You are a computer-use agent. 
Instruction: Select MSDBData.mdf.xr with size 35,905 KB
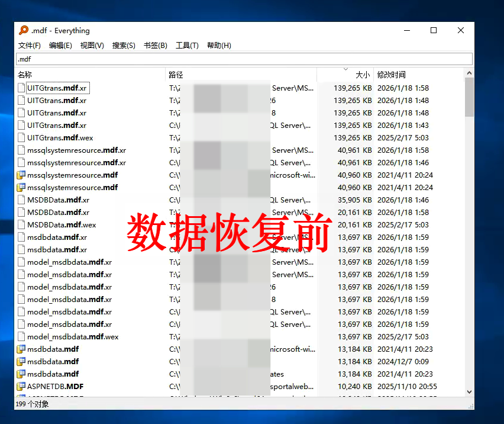[58, 200]
